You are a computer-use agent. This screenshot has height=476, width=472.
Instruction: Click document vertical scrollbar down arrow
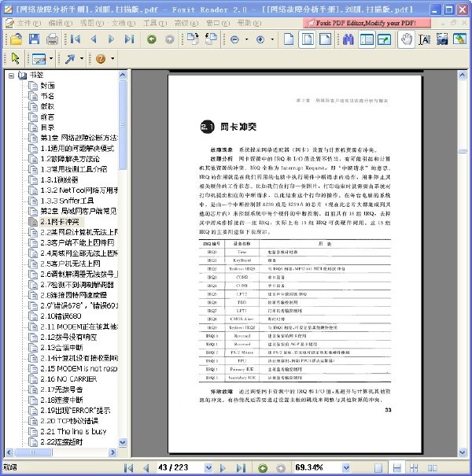[462, 452]
